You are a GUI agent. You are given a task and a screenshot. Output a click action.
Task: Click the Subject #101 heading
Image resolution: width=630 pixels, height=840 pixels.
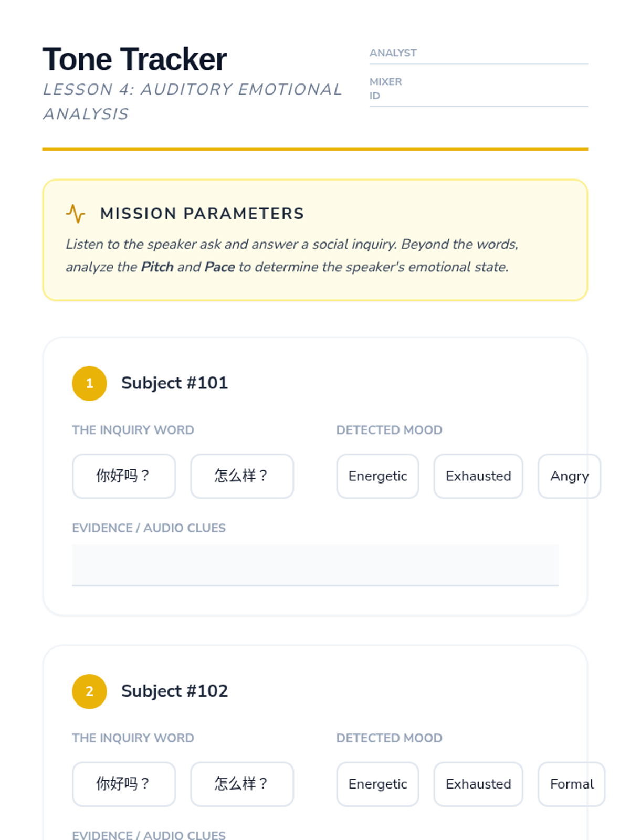pos(174,383)
